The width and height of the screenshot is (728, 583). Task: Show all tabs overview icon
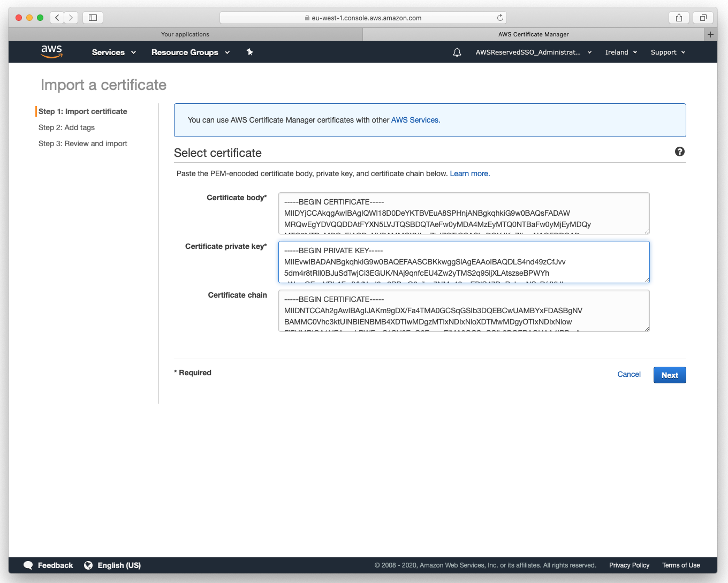click(703, 18)
